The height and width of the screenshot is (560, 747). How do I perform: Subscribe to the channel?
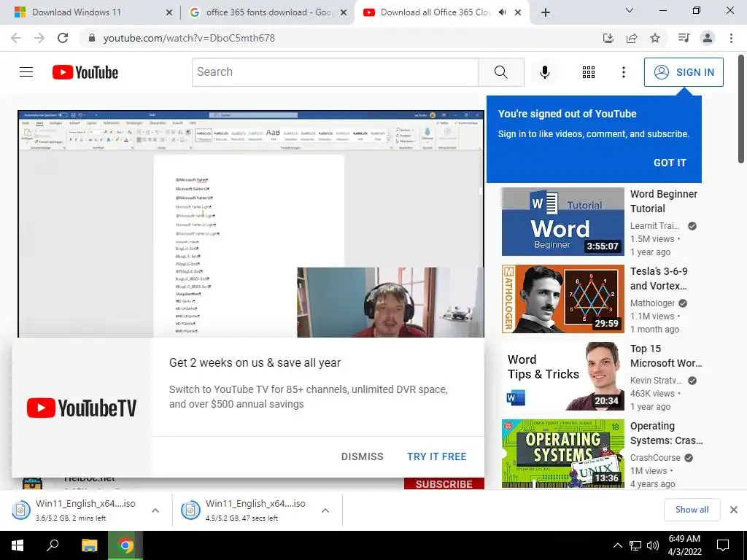pyautogui.click(x=444, y=483)
